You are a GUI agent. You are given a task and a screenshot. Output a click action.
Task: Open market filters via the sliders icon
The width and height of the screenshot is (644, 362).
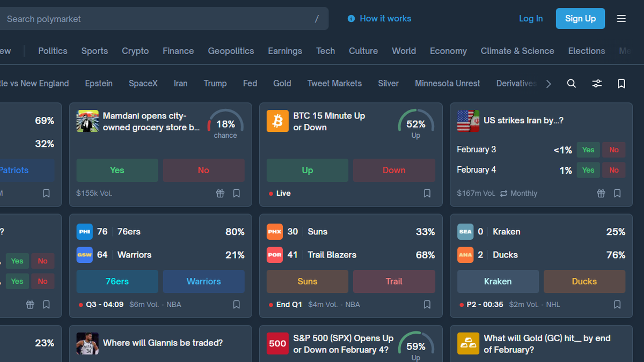point(597,84)
